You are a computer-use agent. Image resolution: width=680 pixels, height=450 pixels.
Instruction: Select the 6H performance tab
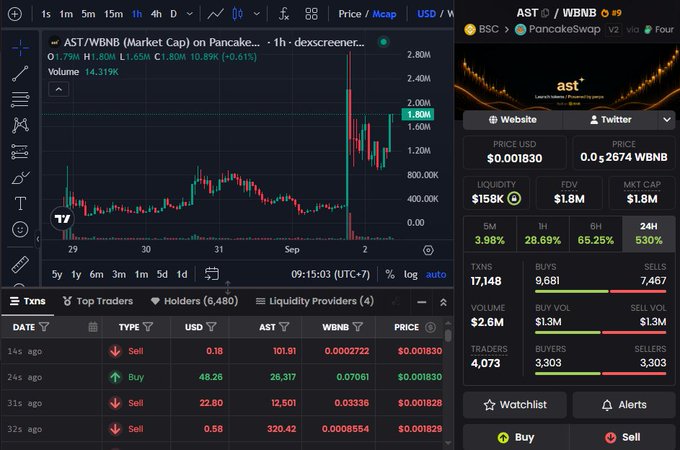pos(595,234)
